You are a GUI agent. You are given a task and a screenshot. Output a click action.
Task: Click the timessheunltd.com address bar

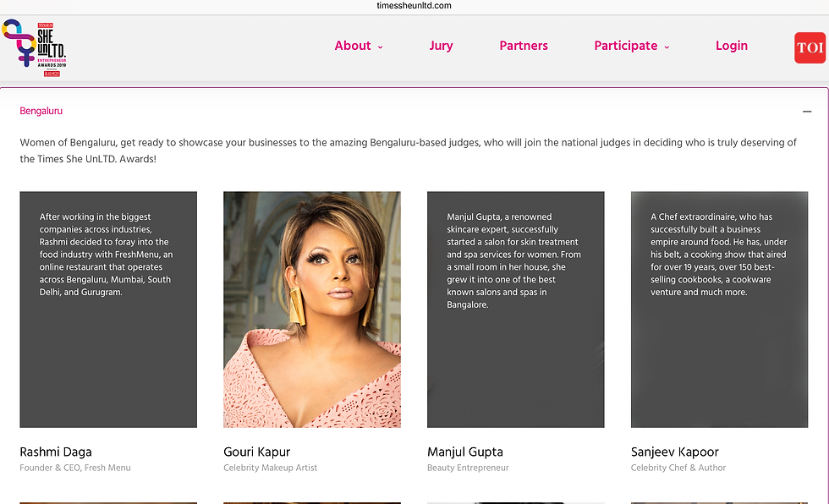pos(414,6)
